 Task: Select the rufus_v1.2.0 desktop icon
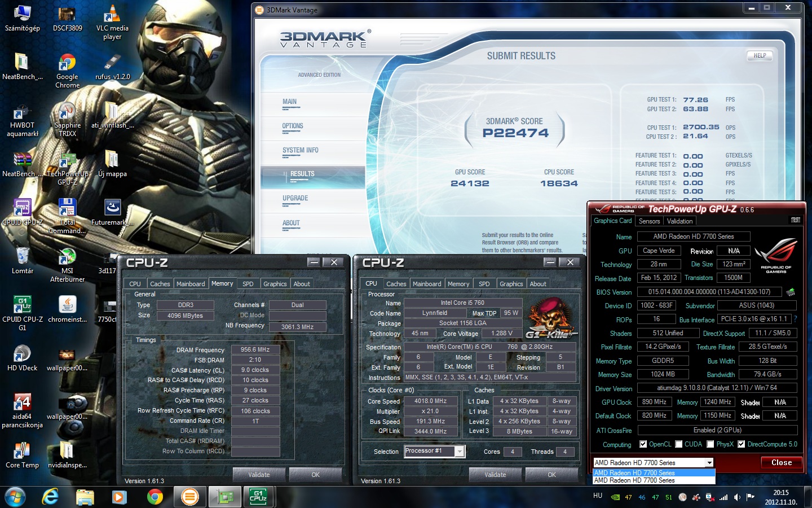(x=112, y=67)
